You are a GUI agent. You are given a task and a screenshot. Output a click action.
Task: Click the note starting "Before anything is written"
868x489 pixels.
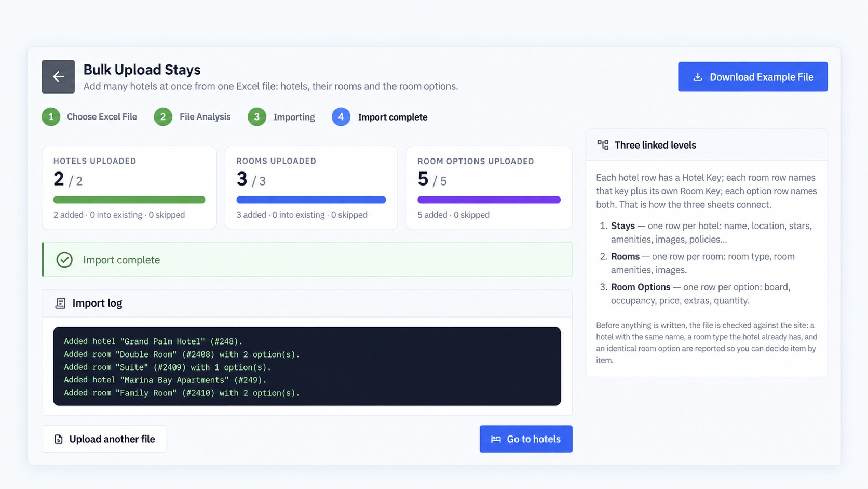point(707,342)
